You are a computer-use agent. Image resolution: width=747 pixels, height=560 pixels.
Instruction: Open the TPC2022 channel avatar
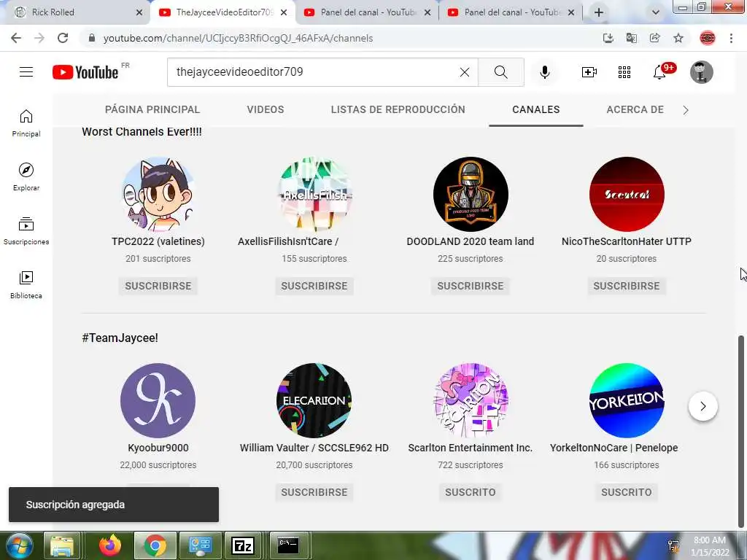pyautogui.click(x=158, y=194)
